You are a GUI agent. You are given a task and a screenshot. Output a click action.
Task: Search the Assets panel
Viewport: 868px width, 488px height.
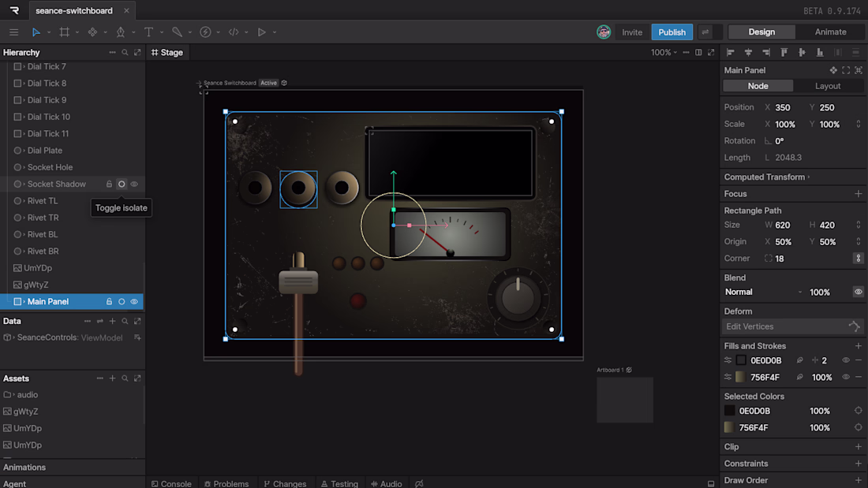(x=125, y=378)
